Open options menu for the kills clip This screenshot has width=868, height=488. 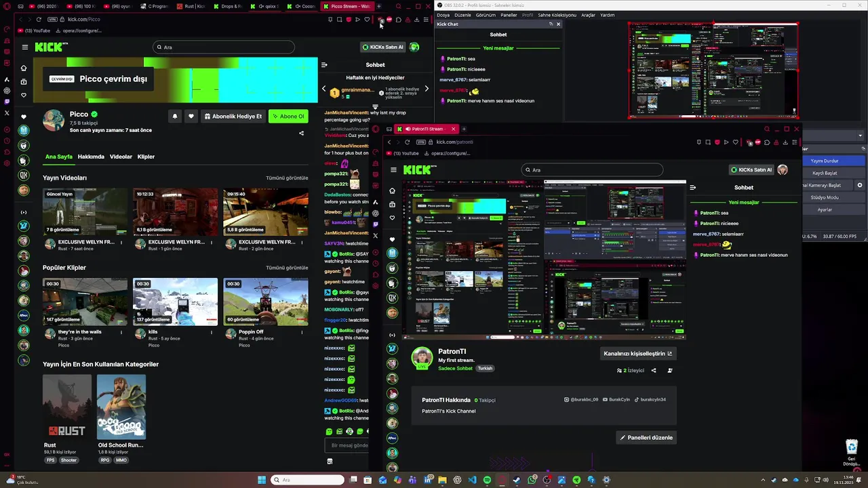(212, 332)
